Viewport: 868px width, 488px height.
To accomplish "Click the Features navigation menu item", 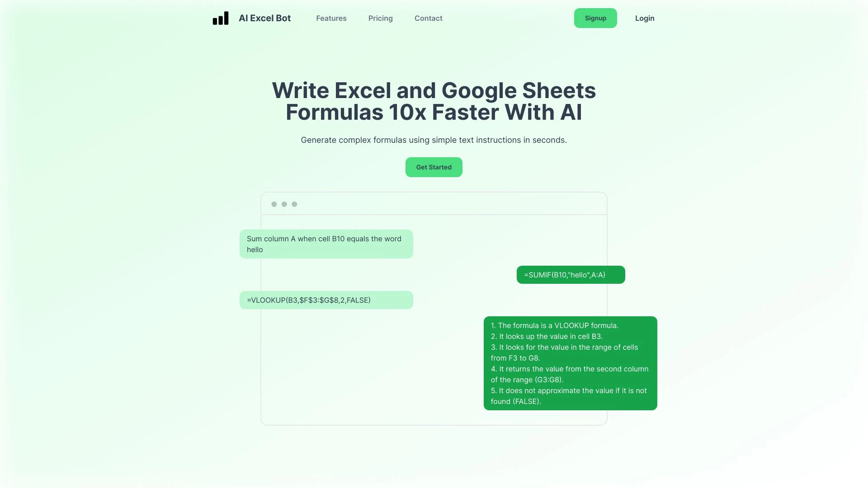I will pos(331,18).
